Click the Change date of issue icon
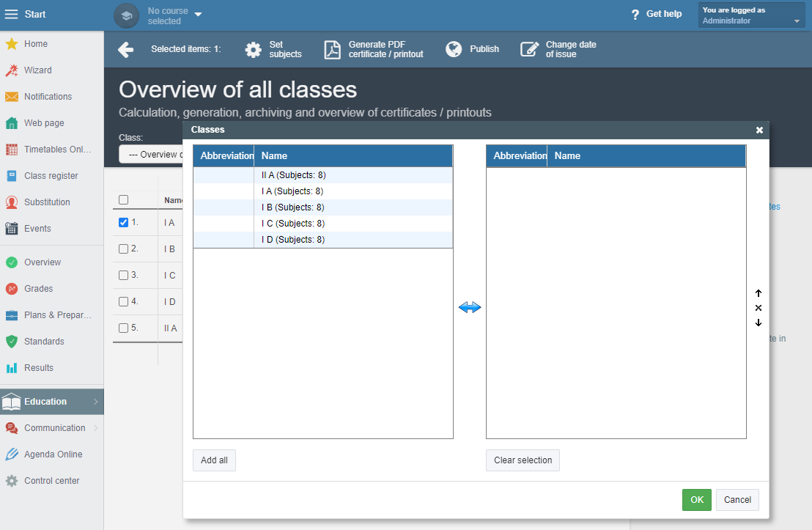This screenshot has width=812, height=530. 529,49
